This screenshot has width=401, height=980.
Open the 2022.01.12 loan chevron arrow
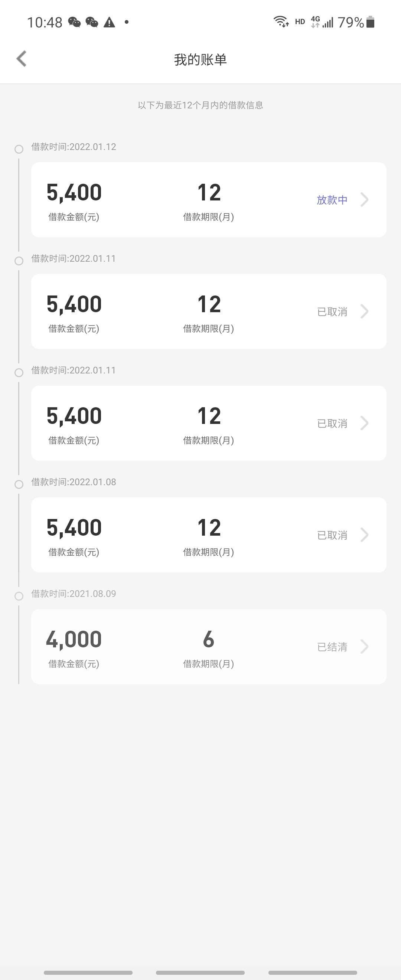[364, 199]
